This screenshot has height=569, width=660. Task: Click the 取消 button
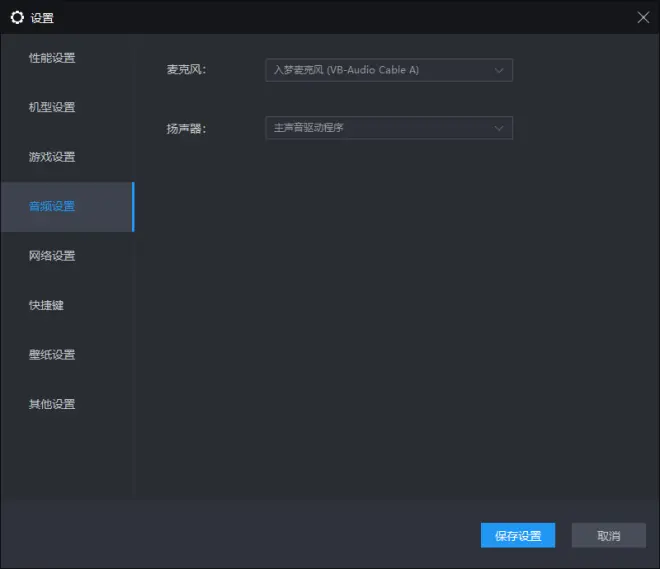pos(609,535)
